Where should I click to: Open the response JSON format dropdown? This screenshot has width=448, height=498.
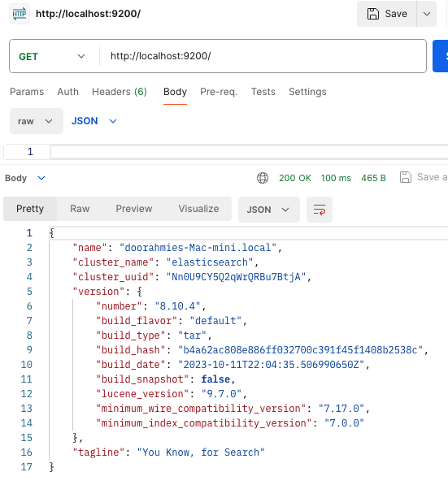(268, 210)
